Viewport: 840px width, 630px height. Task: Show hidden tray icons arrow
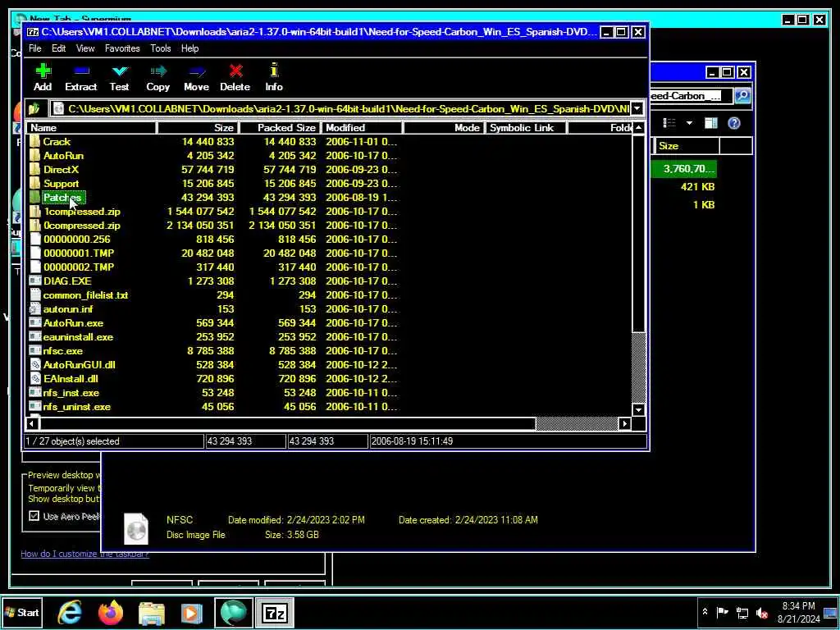(x=705, y=612)
